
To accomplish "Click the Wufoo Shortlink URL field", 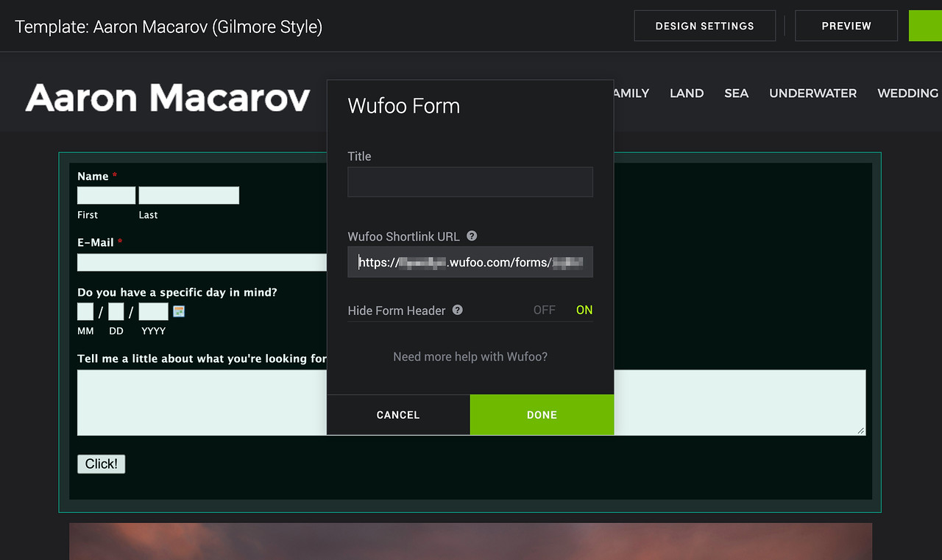I will [x=470, y=262].
